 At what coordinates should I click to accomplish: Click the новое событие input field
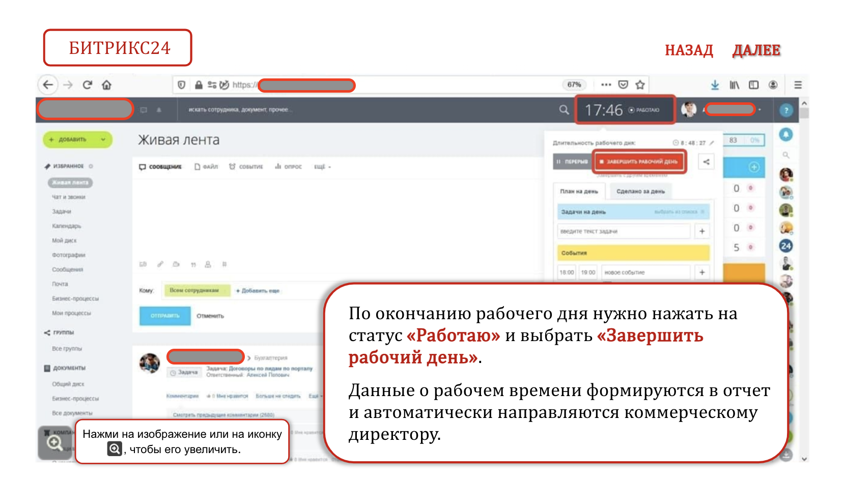tap(645, 272)
